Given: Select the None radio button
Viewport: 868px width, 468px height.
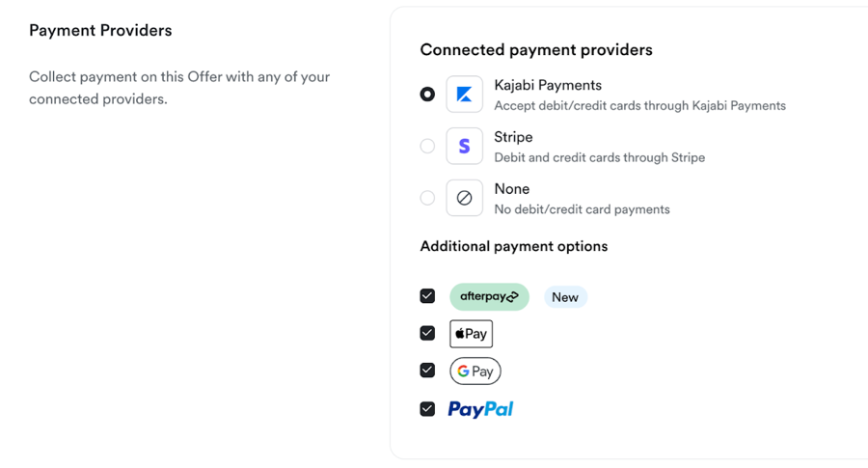Looking at the screenshot, I should tap(427, 198).
